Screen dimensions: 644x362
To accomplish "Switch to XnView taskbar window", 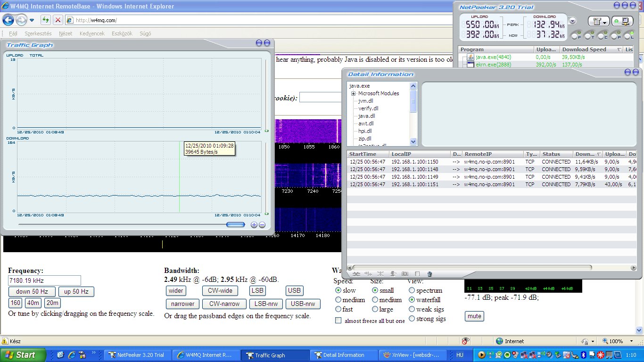I will (x=413, y=355).
